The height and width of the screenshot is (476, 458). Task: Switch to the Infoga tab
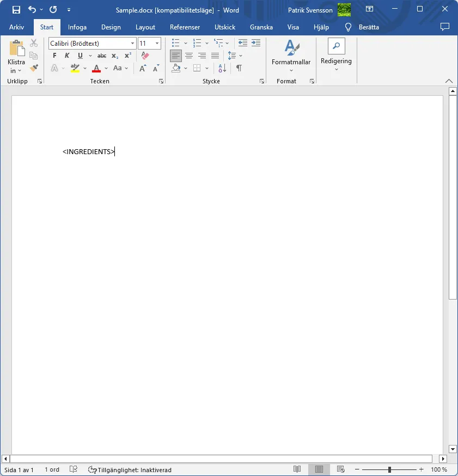[x=77, y=27]
